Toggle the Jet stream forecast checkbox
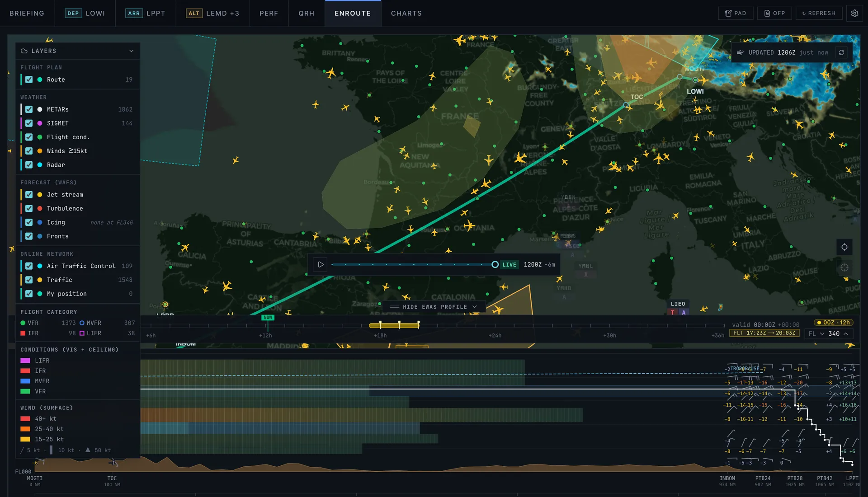Image resolution: width=868 pixels, height=497 pixels. coord(29,195)
